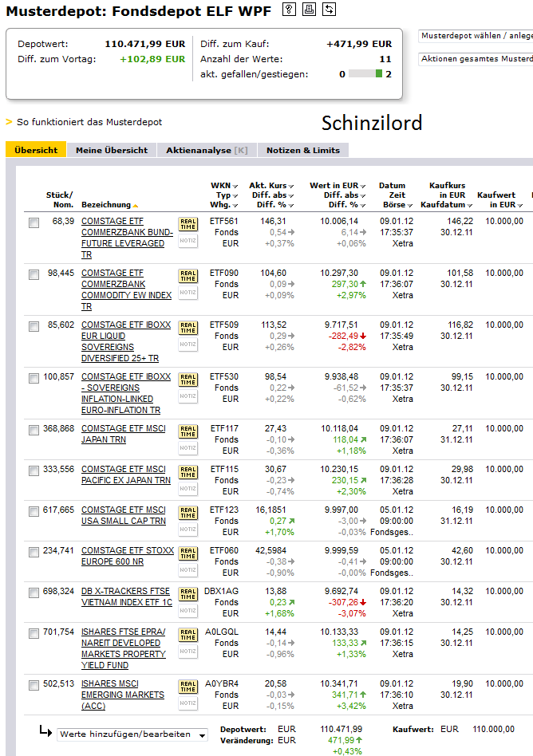Open NOTIZ for Commodity EW Index ETF
Image resolution: width=533 pixels, height=756 pixels.
point(188,292)
